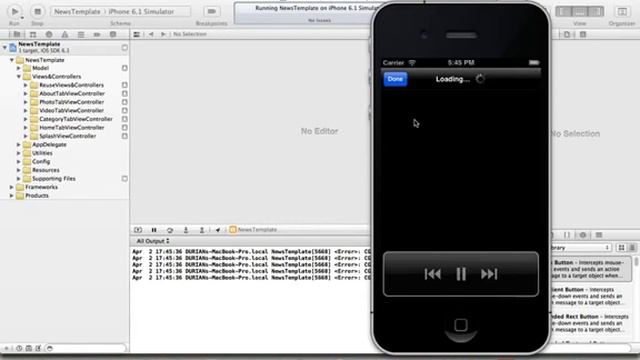Expand the PhotoTabViewController folder
Screen dimensions: 640x360
point(25,102)
